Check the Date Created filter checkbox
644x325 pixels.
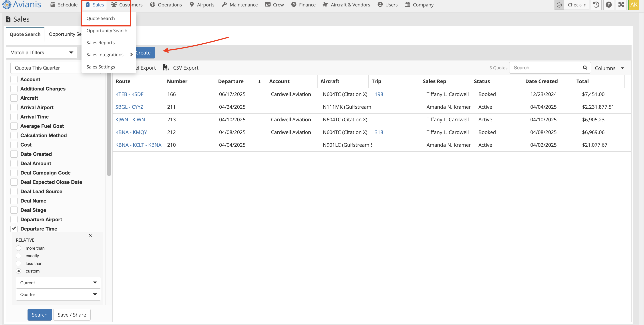click(14, 154)
